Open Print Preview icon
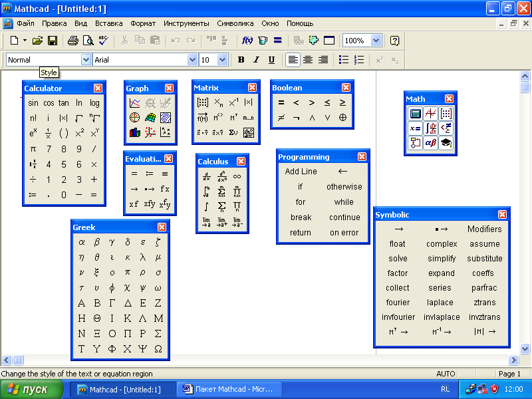Image resolution: width=532 pixels, height=399 pixels. click(88, 41)
